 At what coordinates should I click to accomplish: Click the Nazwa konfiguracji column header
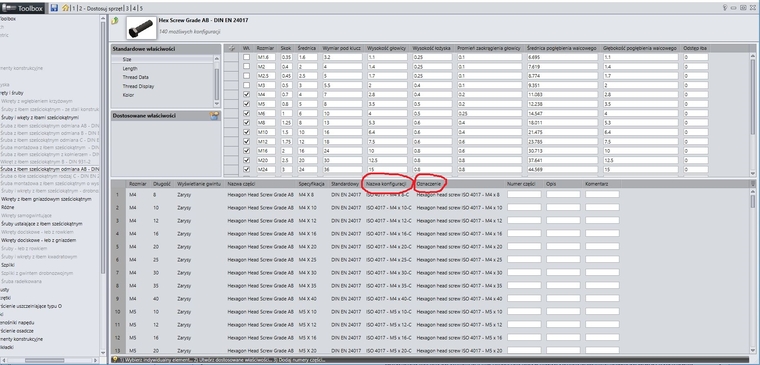tap(386, 184)
